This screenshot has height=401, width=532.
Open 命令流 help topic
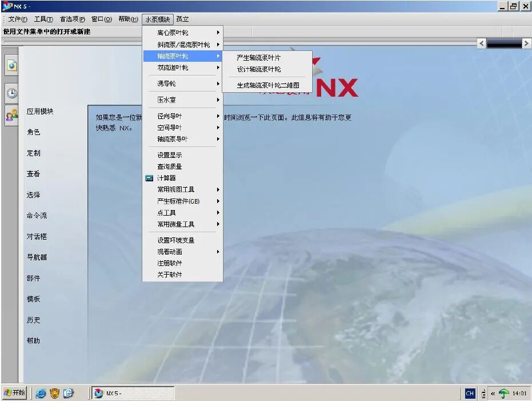click(x=37, y=216)
